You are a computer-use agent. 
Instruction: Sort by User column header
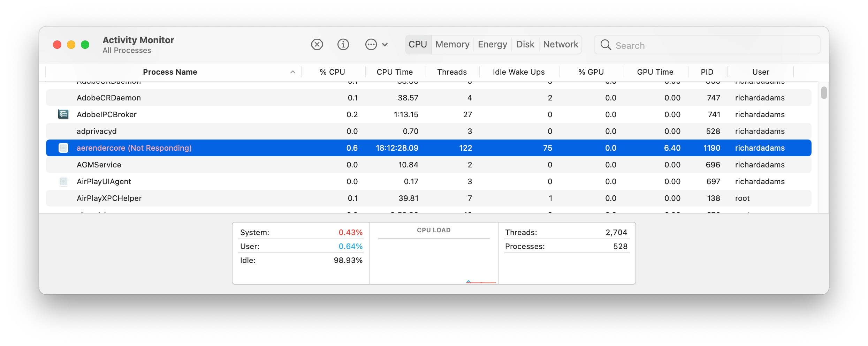[761, 72]
